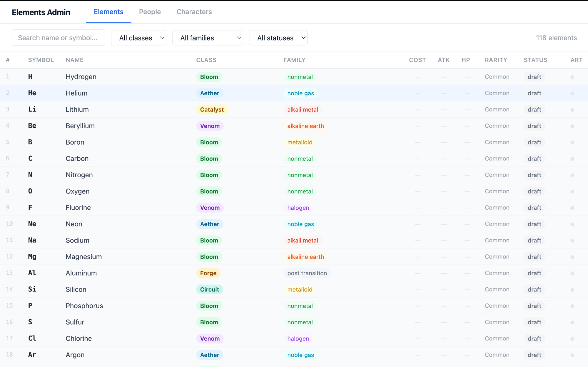Sort by the COST column header
The image size is (588, 367).
[x=417, y=60]
